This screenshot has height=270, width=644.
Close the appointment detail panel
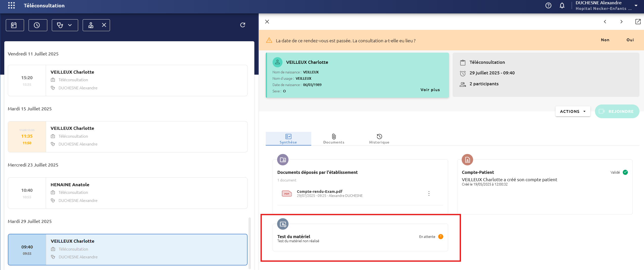click(267, 22)
